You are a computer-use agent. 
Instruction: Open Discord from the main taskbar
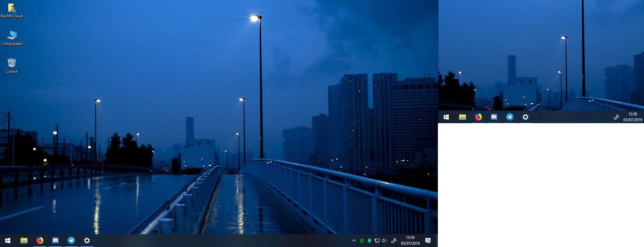click(x=55, y=241)
